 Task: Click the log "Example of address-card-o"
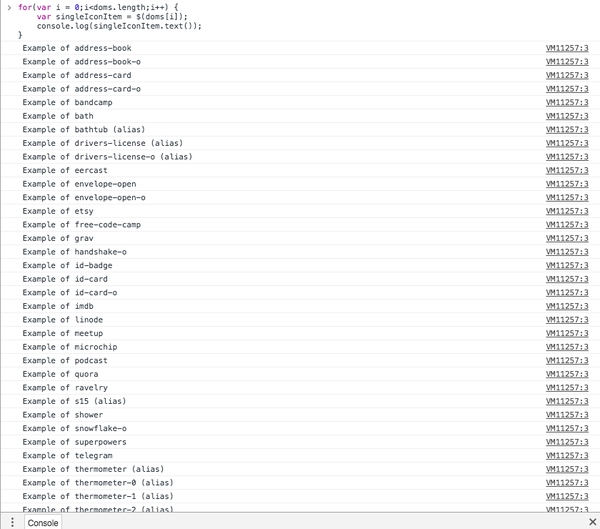click(82, 89)
